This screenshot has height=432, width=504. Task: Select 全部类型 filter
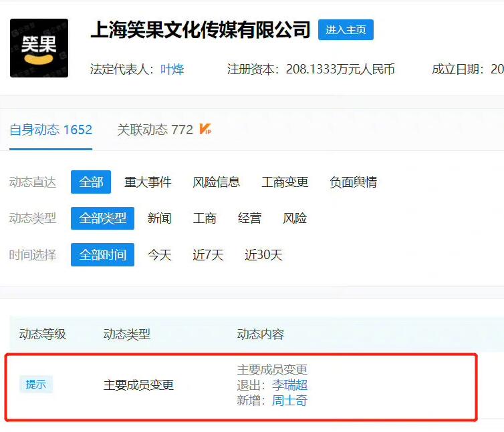[x=102, y=218]
